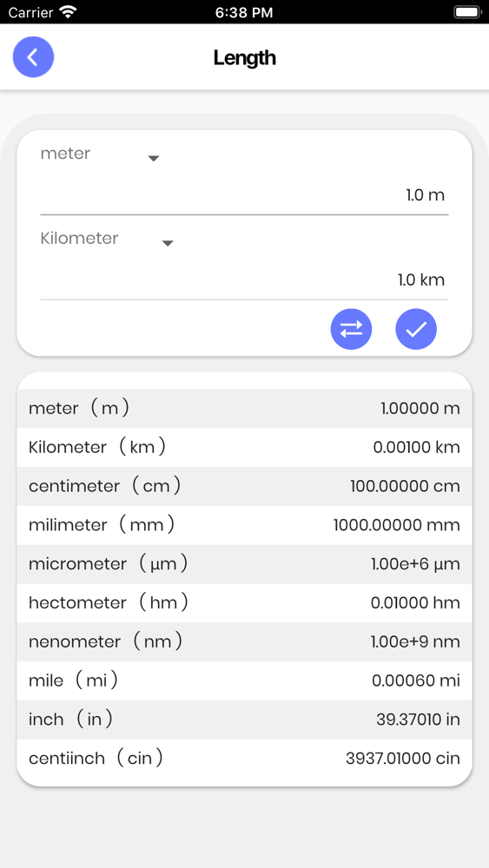Expand the Kilometer unit dropdown arrow

168,244
